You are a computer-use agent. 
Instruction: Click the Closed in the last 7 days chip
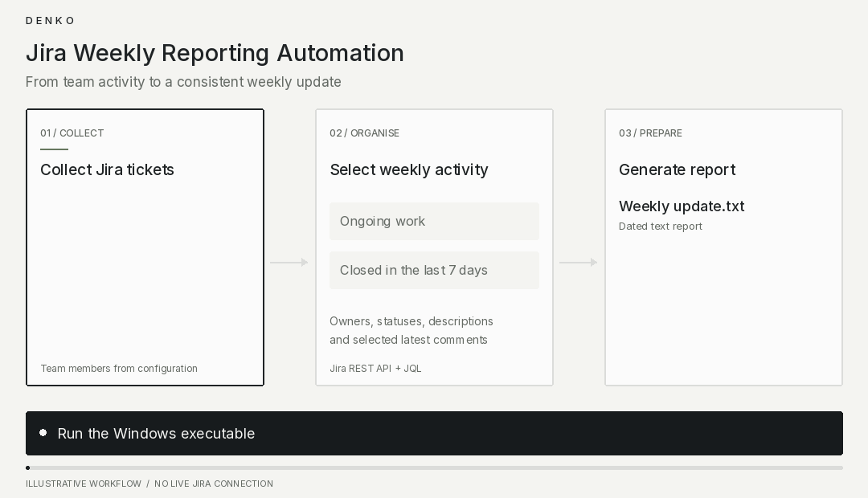pyautogui.click(x=435, y=270)
